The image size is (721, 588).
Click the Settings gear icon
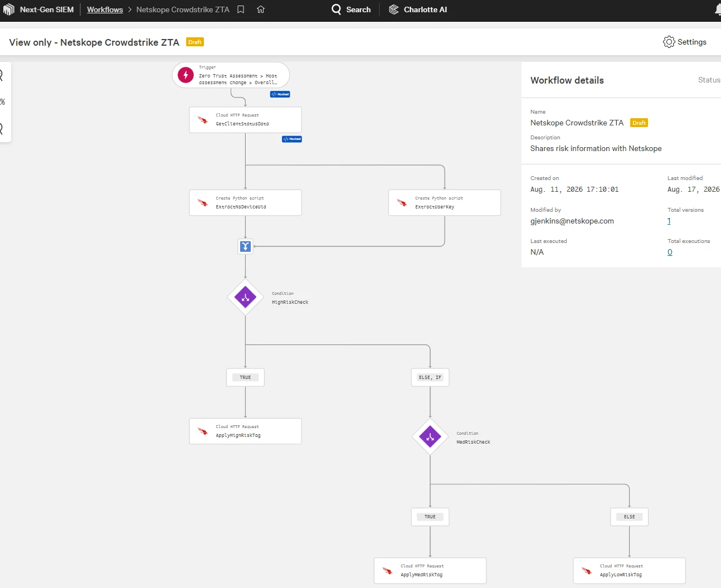tap(669, 42)
